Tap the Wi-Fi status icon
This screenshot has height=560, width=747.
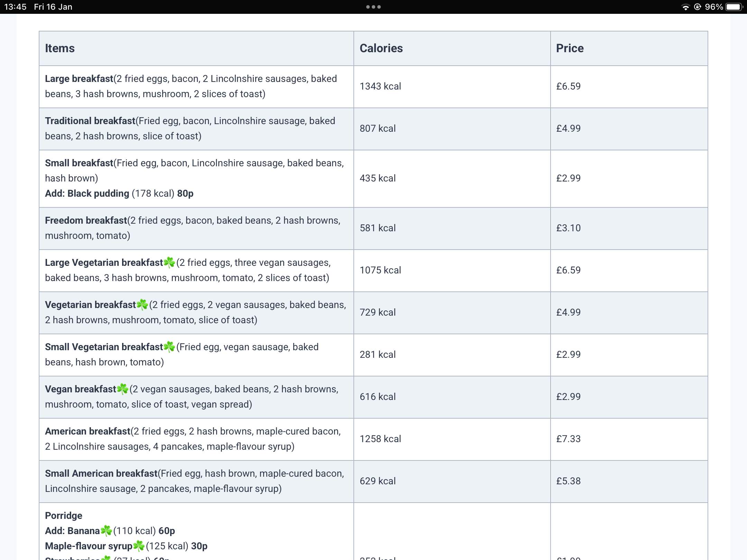coord(685,7)
